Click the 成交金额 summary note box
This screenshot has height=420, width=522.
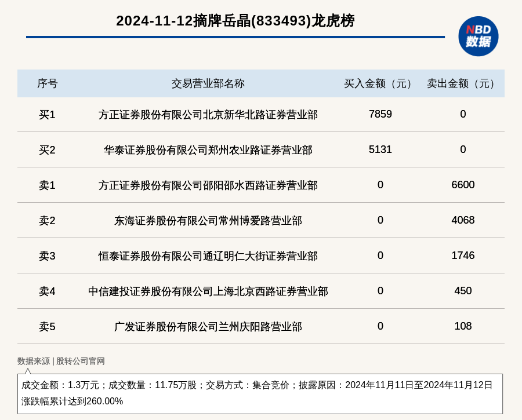pyautogui.click(x=260, y=394)
